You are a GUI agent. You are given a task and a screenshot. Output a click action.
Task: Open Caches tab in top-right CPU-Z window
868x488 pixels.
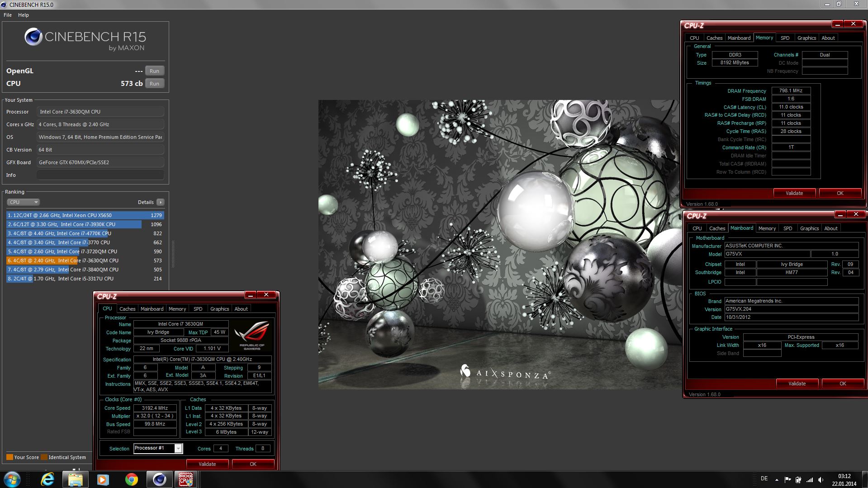(714, 38)
